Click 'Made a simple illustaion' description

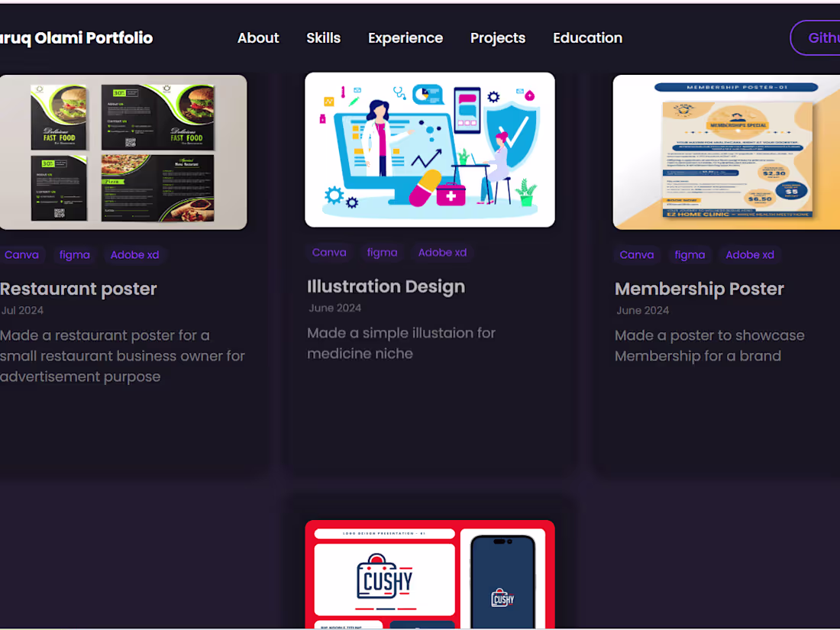pos(401,344)
